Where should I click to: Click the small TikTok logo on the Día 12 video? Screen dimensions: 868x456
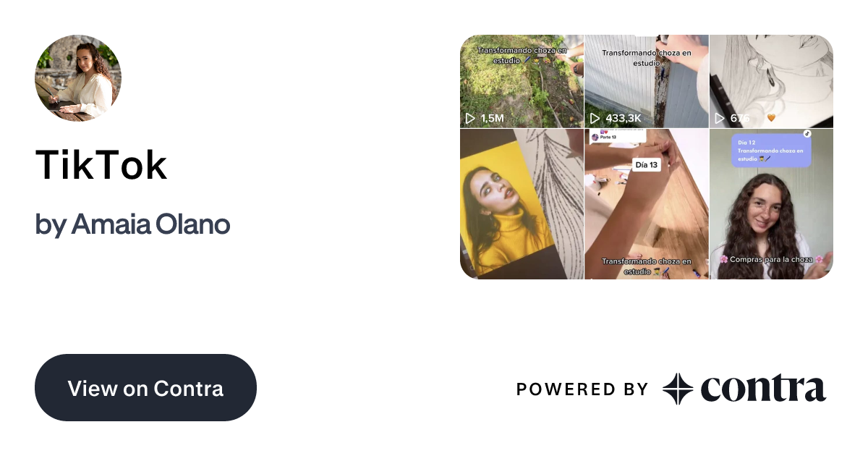807,134
